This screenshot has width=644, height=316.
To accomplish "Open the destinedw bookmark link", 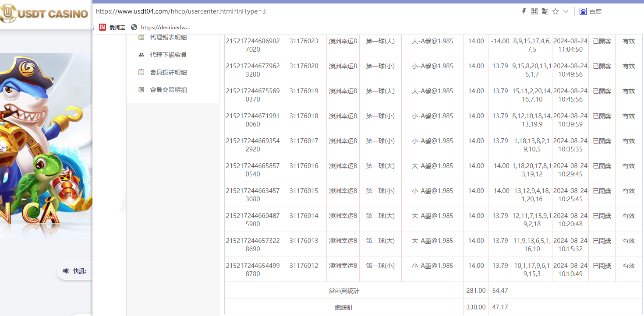I will click(x=166, y=27).
